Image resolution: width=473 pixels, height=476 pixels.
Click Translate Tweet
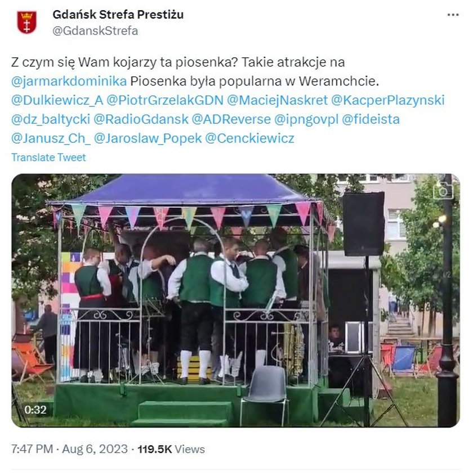point(48,157)
